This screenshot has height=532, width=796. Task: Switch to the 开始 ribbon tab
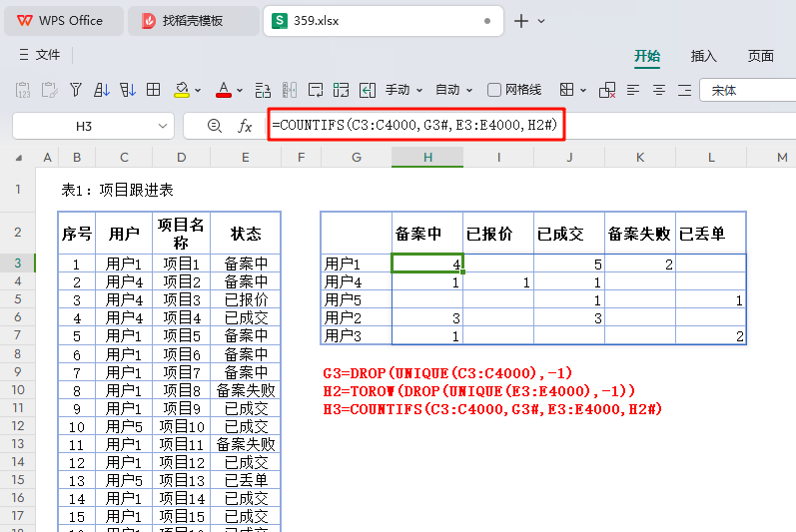(x=647, y=56)
